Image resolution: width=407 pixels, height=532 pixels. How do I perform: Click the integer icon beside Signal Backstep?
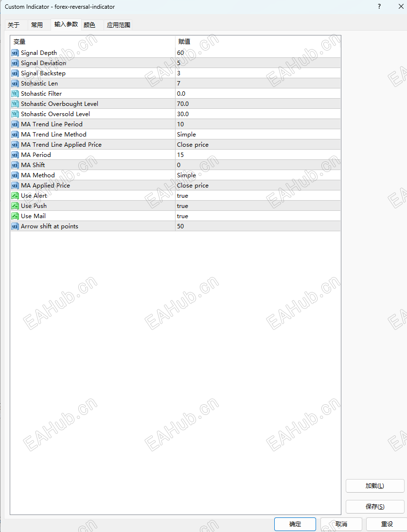click(15, 73)
